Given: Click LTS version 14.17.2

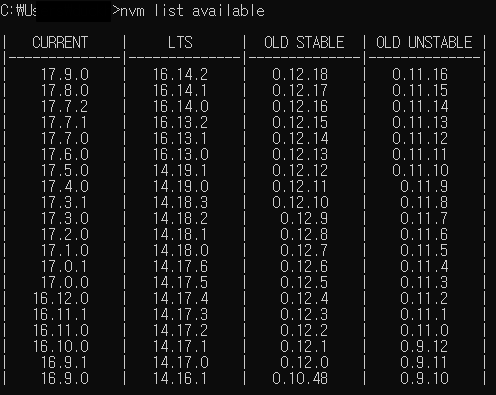Looking at the screenshot, I should (181, 330).
